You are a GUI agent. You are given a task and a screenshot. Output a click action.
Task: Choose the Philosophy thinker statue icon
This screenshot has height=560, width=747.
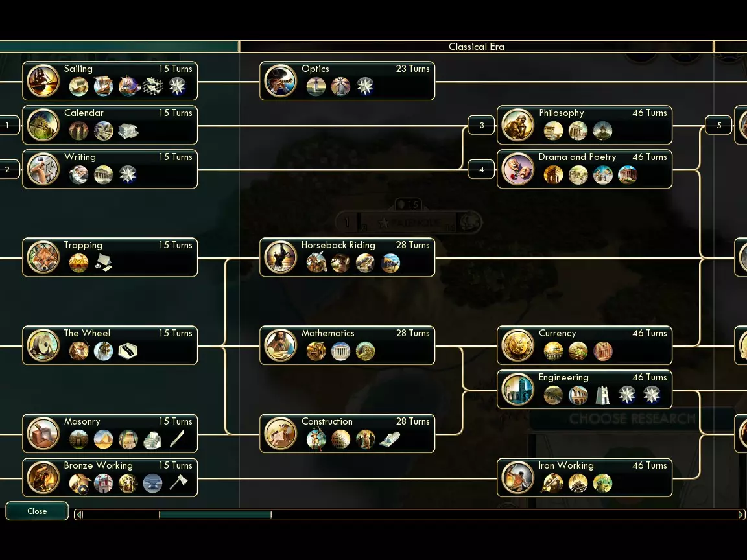coord(517,125)
